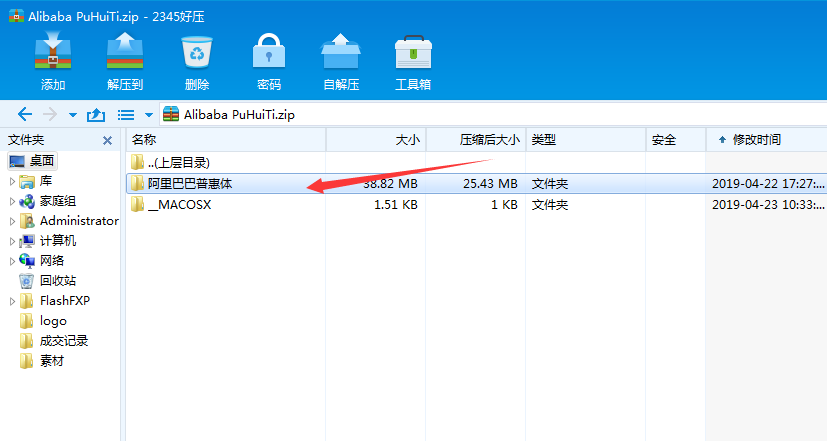Expand the 库 tree node
827x441 pixels.
[x=12, y=181]
